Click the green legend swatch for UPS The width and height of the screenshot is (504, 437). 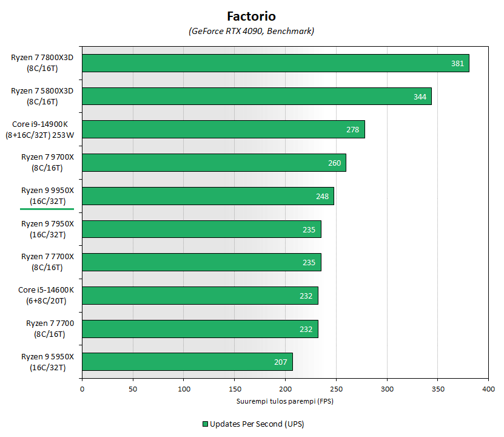point(205,424)
